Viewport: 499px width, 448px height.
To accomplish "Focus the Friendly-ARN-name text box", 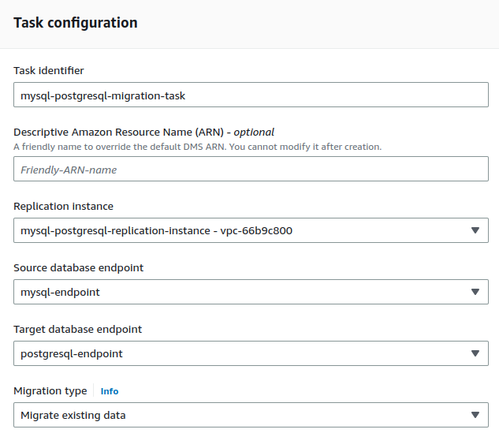I will (x=251, y=170).
